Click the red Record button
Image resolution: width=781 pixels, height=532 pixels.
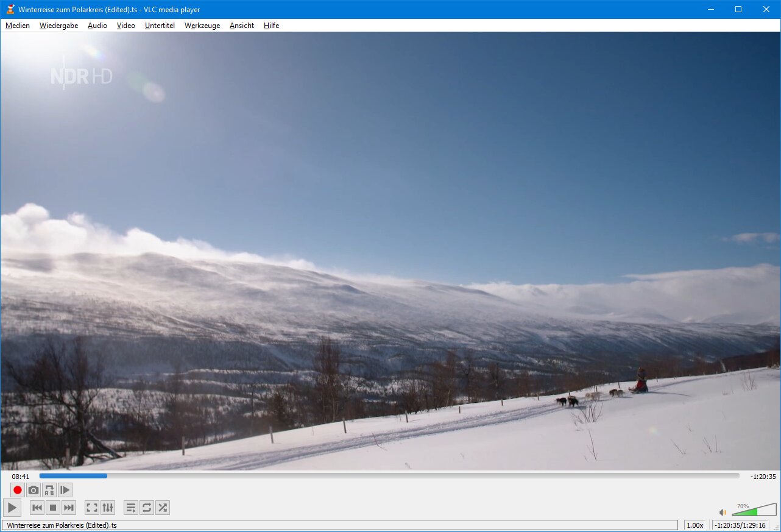(x=18, y=490)
